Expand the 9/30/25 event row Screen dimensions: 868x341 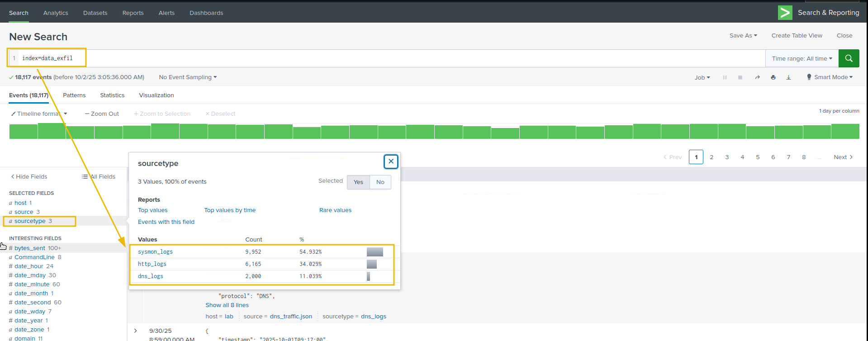tap(135, 331)
